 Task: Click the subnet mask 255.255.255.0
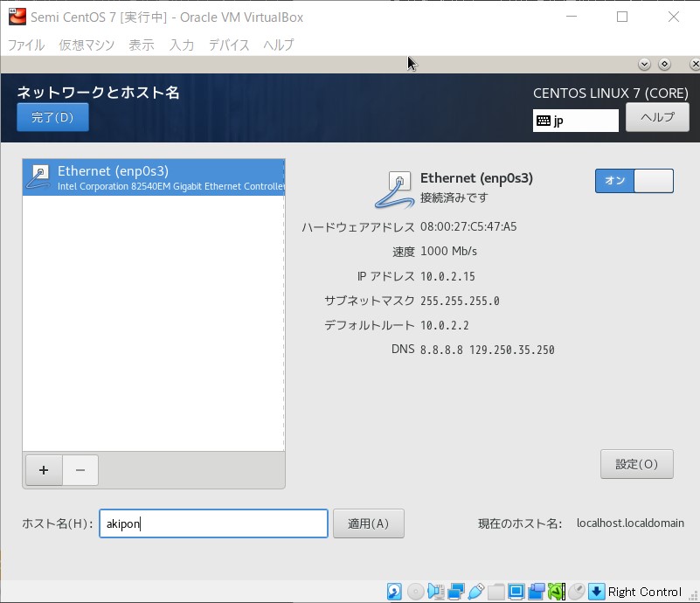point(460,301)
